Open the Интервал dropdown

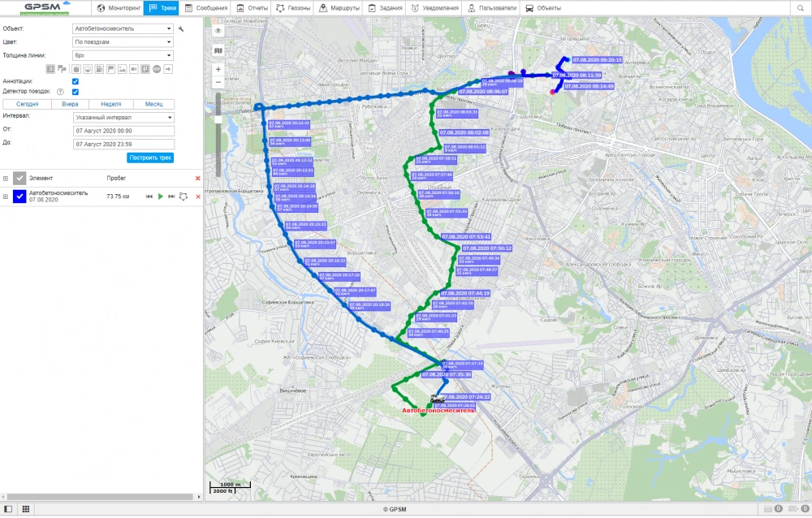pyautogui.click(x=123, y=117)
